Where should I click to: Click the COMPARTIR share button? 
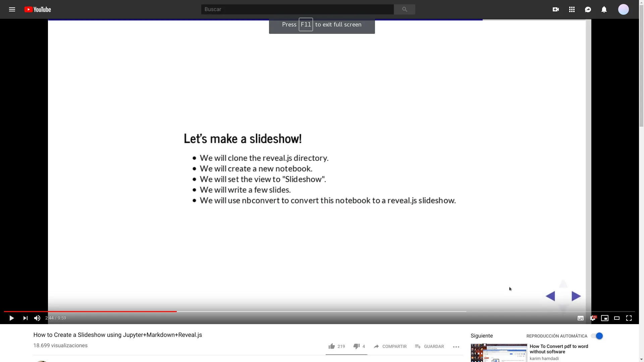(x=390, y=347)
